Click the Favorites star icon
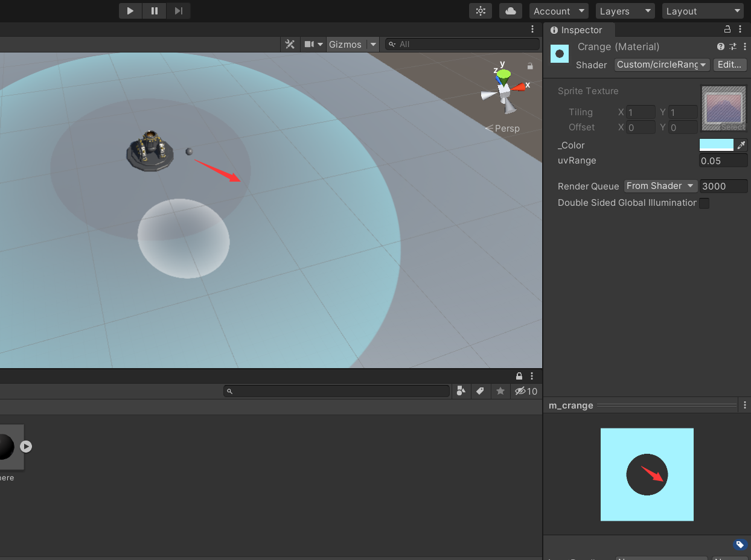The height and width of the screenshot is (560, 751). click(x=500, y=391)
